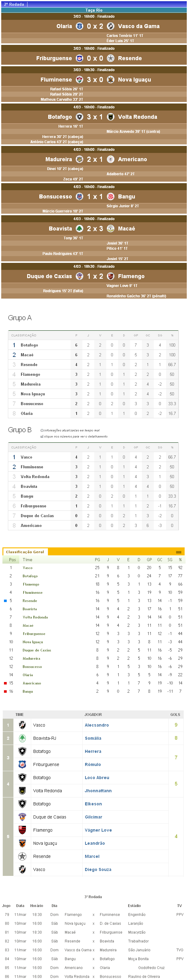The width and height of the screenshot is (188, 980).
Task: Click the Boavista-RJ crest in top scorers table
Action: click(23, 738)
